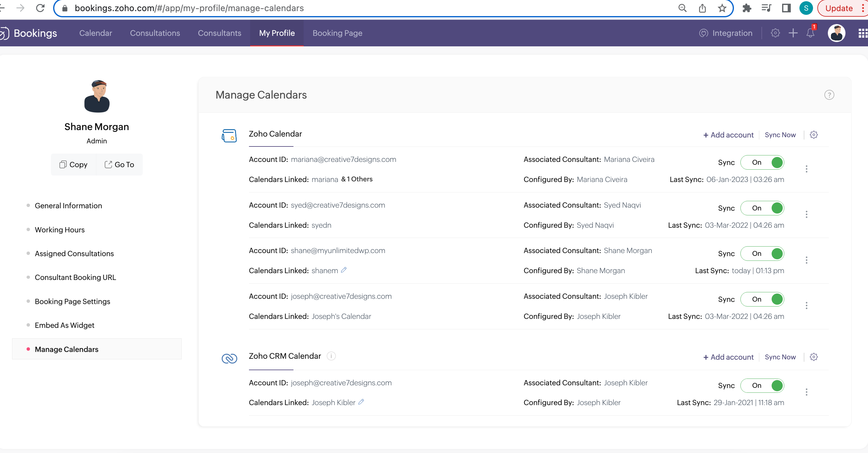Image resolution: width=868 pixels, height=453 pixels.
Task: Open more options for Mariana Civeira account
Action: [806, 169]
